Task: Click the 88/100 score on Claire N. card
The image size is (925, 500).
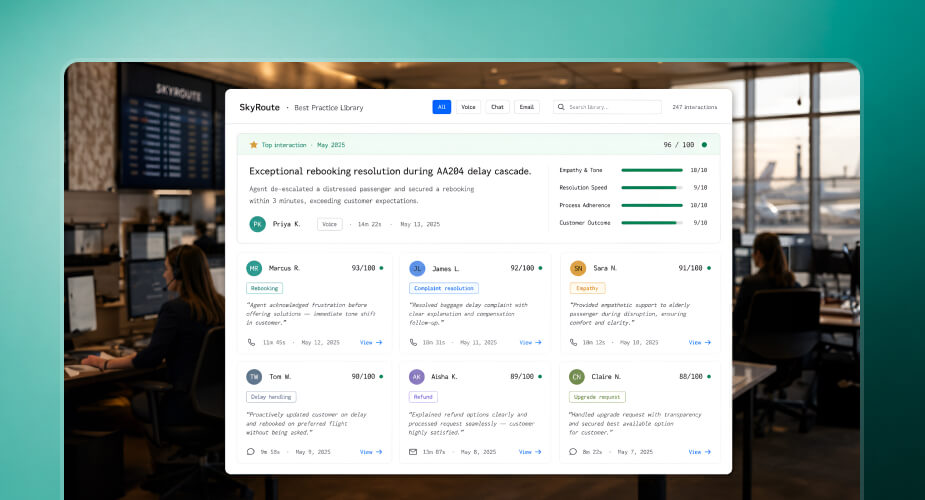Action: (x=691, y=376)
